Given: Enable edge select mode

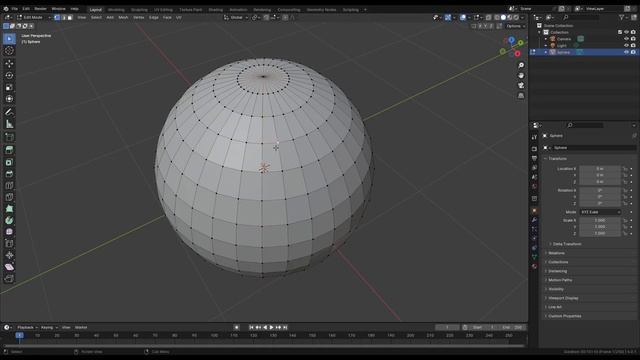Looking at the screenshot, I should [64, 18].
